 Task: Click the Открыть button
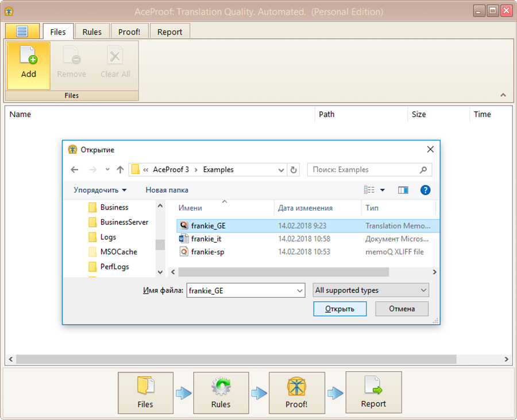(x=339, y=309)
